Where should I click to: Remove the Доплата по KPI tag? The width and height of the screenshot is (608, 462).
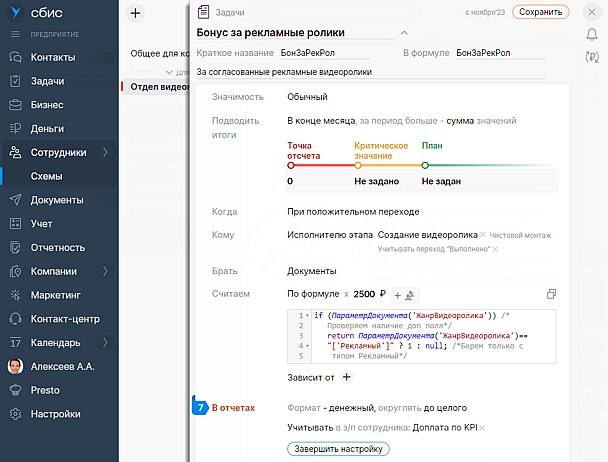click(482, 428)
